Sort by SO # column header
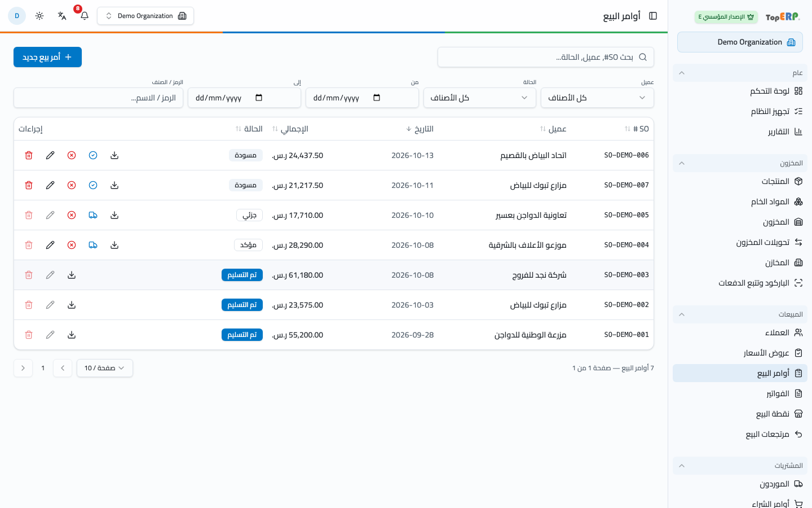This screenshot has width=812, height=508. [637, 129]
